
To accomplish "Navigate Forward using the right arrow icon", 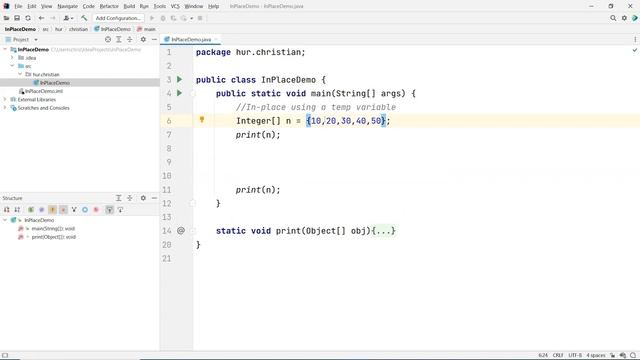I will pyautogui.click(x=53, y=18).
